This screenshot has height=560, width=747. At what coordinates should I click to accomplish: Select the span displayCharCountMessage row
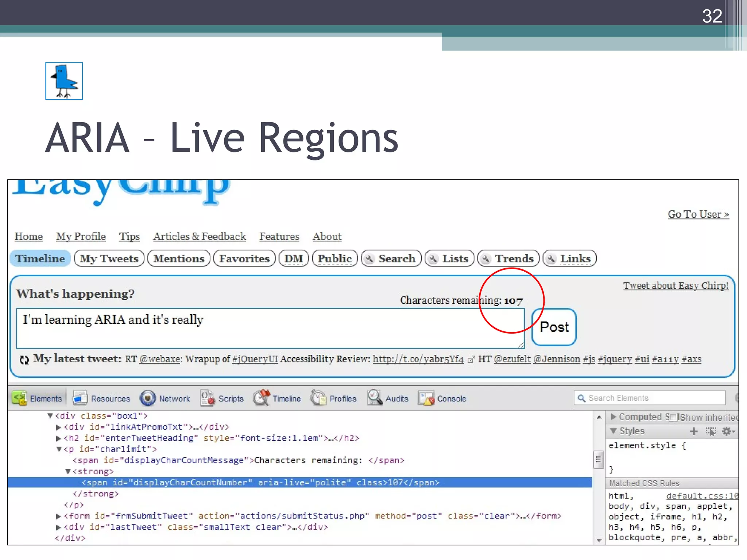239,460
